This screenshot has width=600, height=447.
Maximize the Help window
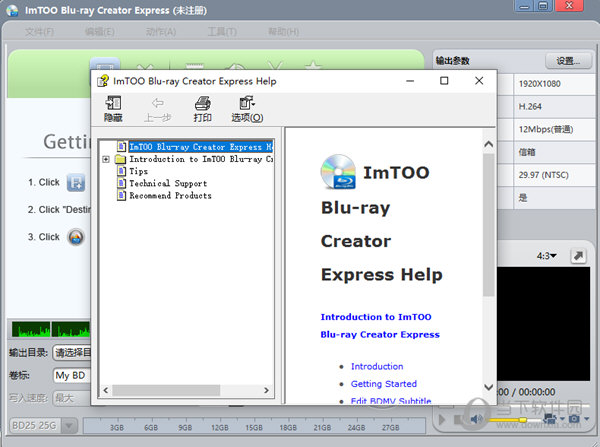(x=444, y=81)
